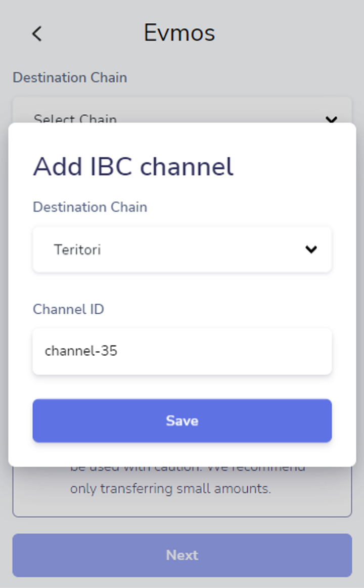The height and width of the screenshot is (588, 364).
Task: Go back using the left arrow icon
Action: (37, 34)
